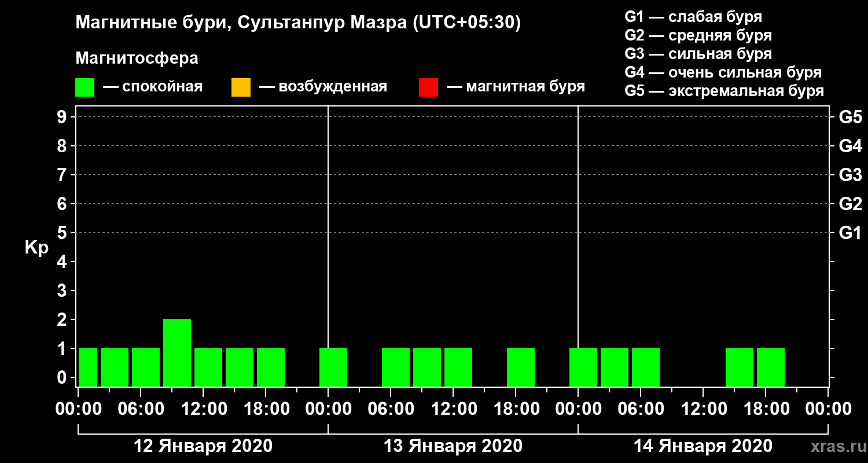
Task: Click the 06:00 time label above 13 Января
Action: click(x=391, y=409)
